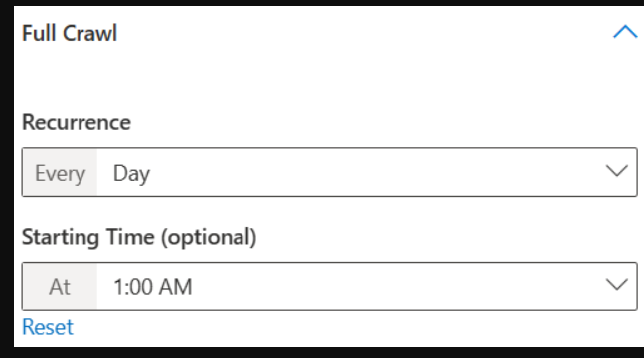Click the Starting Time (optional) label
This screenshot has height=358, width=644.
pos(139,237)
